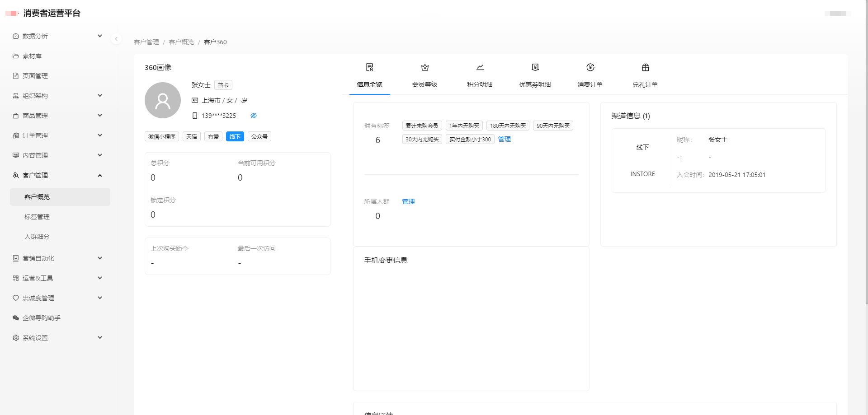Expand the 内容管理 menu chevron

[100, 155]
